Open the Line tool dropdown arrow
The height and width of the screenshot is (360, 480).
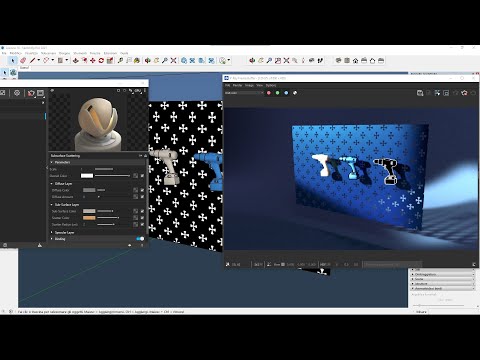point(39,60)
